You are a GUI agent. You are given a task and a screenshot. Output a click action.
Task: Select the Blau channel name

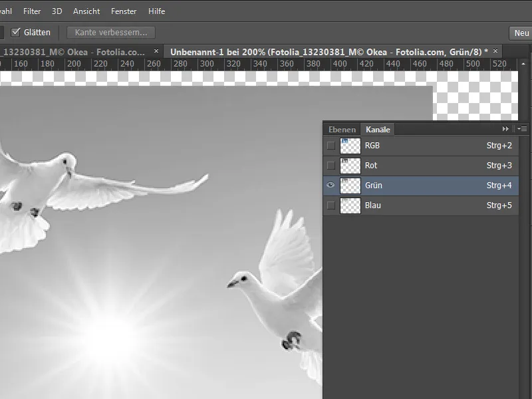[373, 205]
